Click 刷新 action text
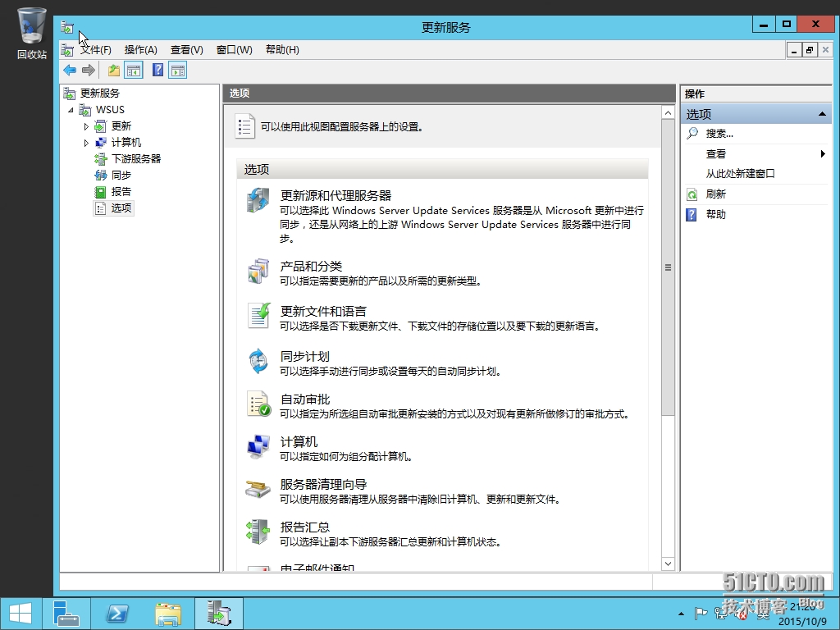The height and width of the screenshot is (630, 840). click(x=715, y=194)
